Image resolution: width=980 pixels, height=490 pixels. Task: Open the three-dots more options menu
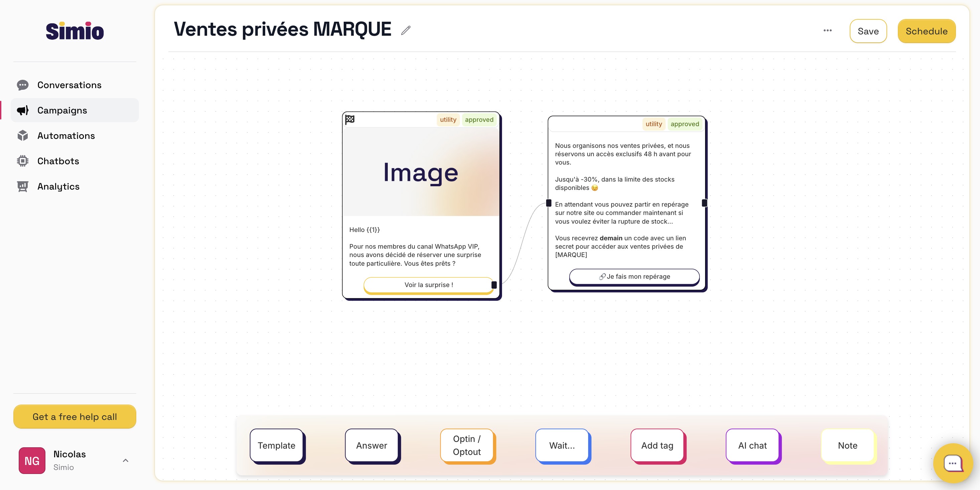[x=827, y=30]
